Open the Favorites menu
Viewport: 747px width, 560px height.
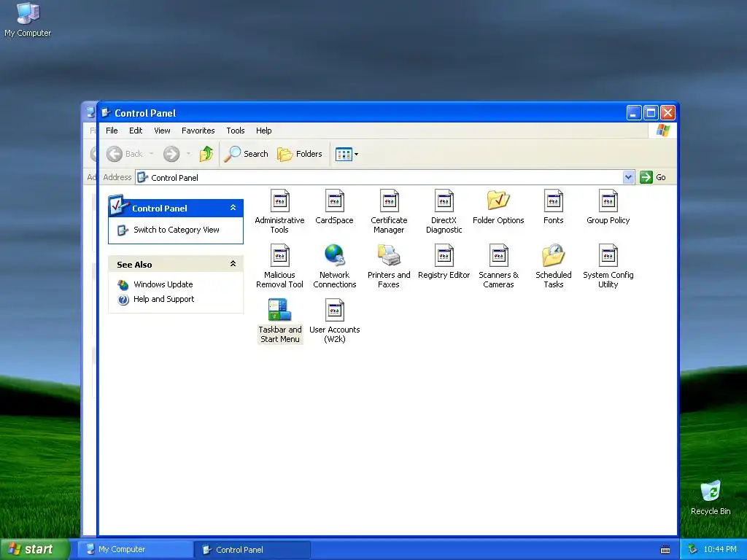click(x=198, y=131)
